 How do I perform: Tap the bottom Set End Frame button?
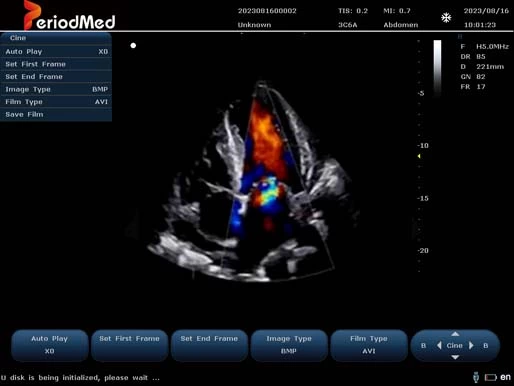pos(209,345)
